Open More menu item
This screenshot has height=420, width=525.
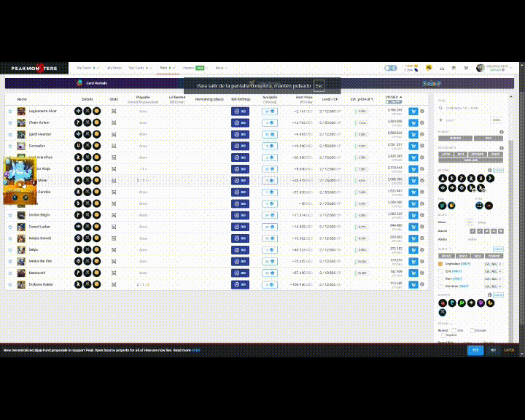(222, 68)
